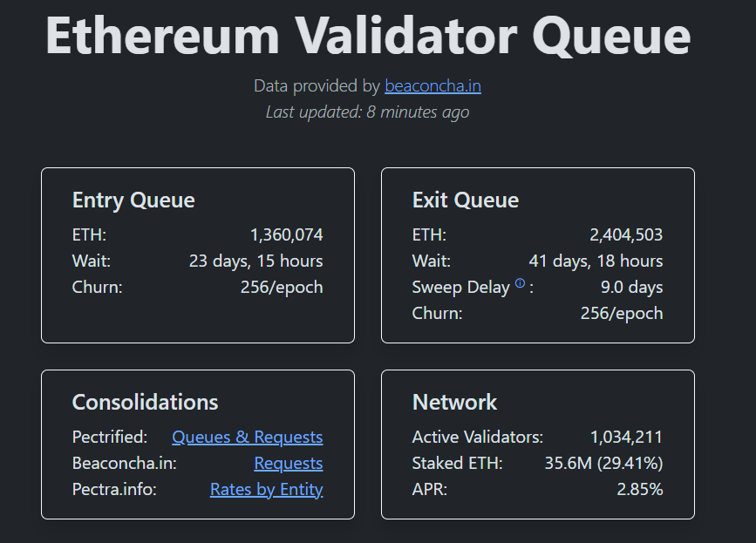756x543 pixels.
Task: Click Entry Queue ETH value 1,360,074
Action: click(x=286, y=235)
